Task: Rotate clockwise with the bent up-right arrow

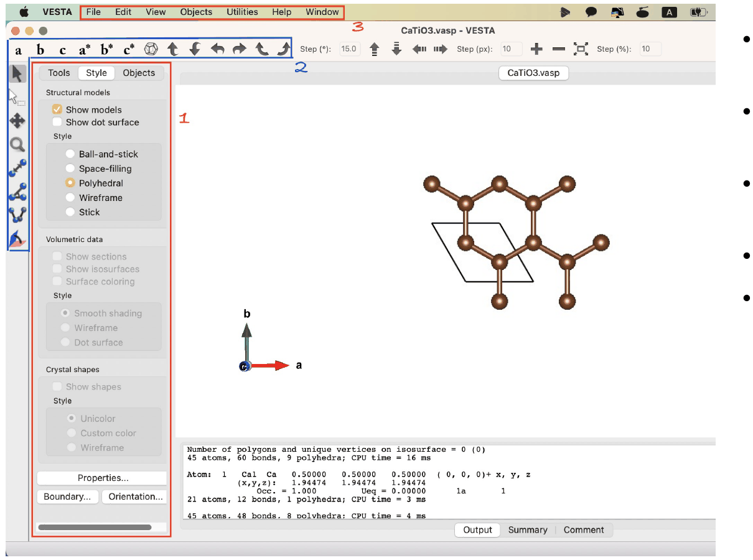Action: (x=284, y=49)
